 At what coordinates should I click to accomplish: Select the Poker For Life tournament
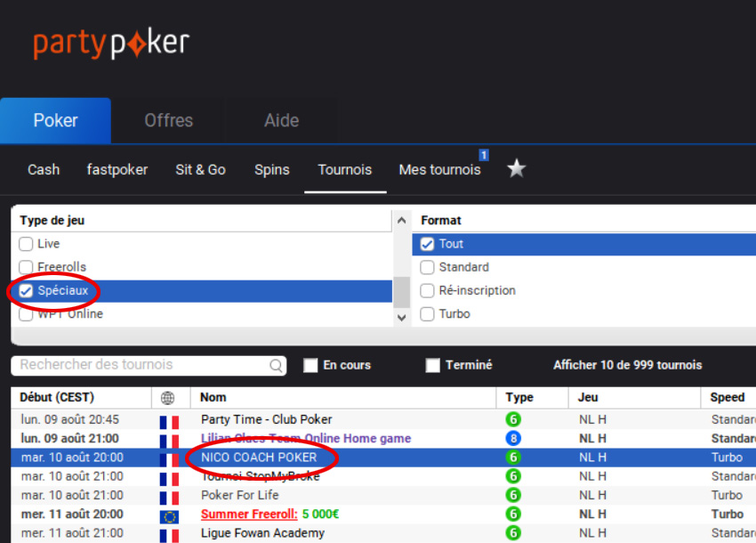(239, 495)
